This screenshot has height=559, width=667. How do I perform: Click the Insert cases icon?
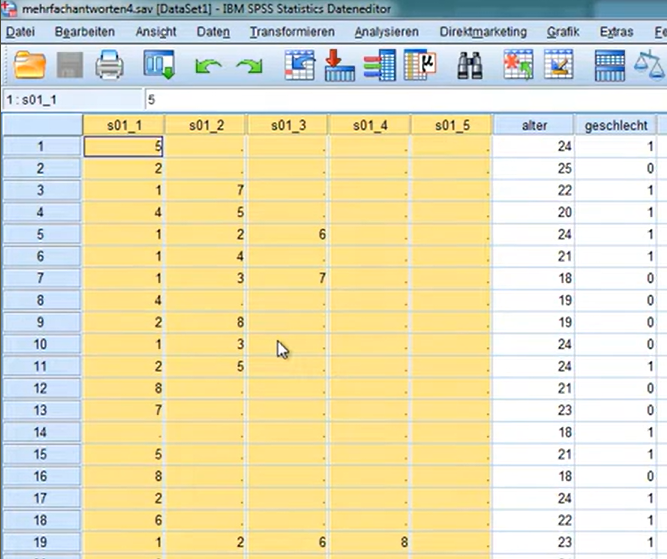[x=517, y=66]
